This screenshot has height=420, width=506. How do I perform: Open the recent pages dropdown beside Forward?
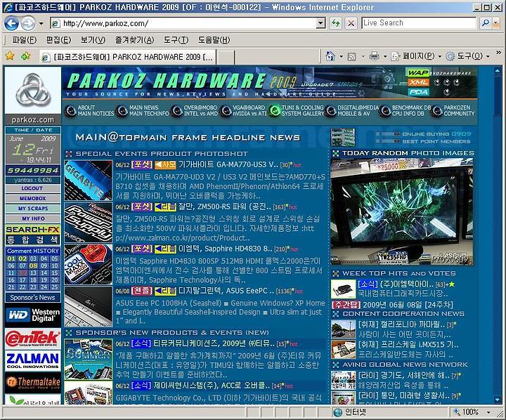(x=41, y=23)
